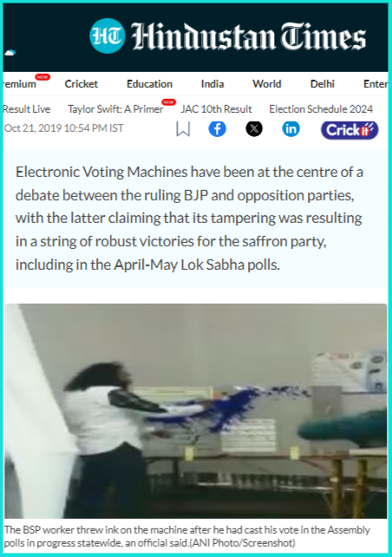The width and height of the screenshot is (392, 557).
Task: Open the Result Live link
Action: [x=27, y=109]
